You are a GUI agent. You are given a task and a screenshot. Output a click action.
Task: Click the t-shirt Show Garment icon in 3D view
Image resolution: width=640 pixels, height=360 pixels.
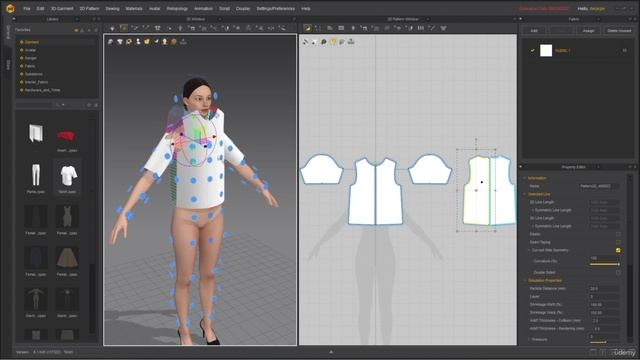[x=120, y=42]
